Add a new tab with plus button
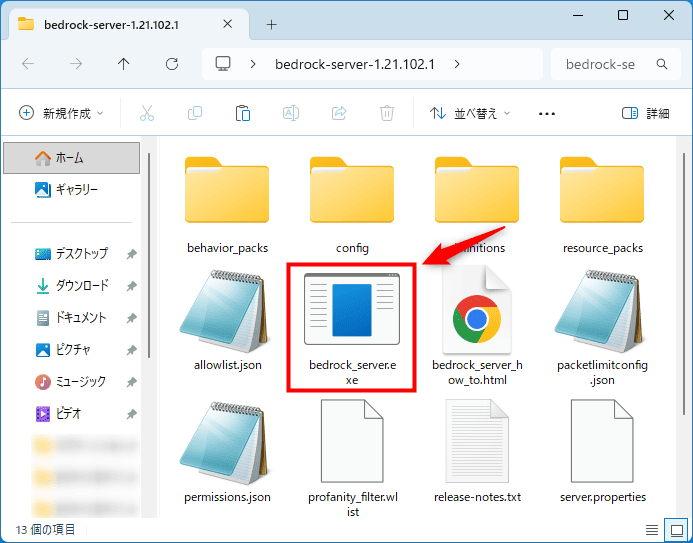 coord(271,24)
